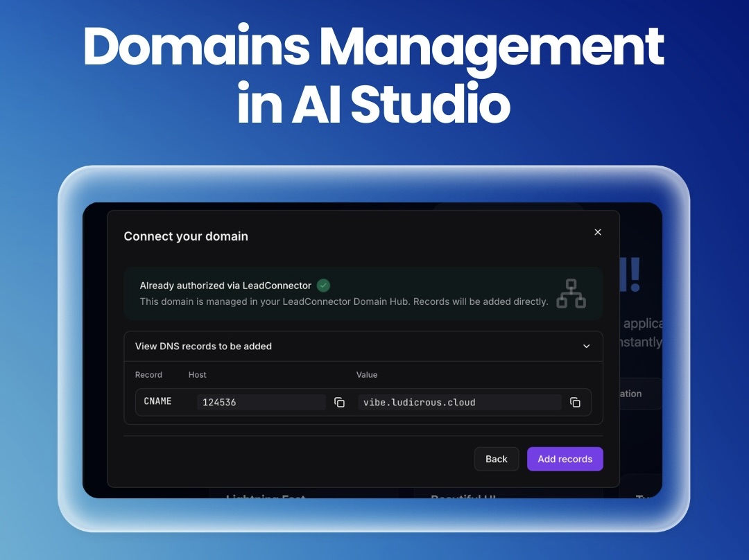Click the chevron next to View DNS records
The image size is (749, 560).
point(587,346)
